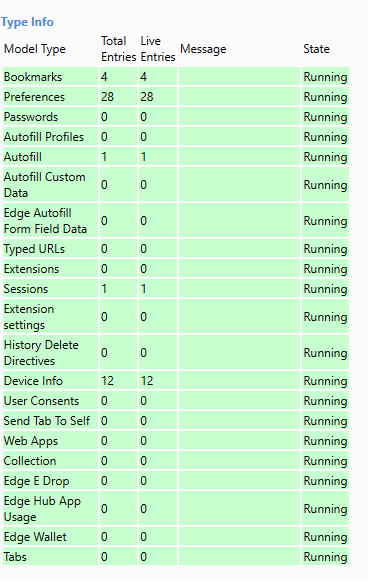Click the Extensions model type

[x=31, y=269]
